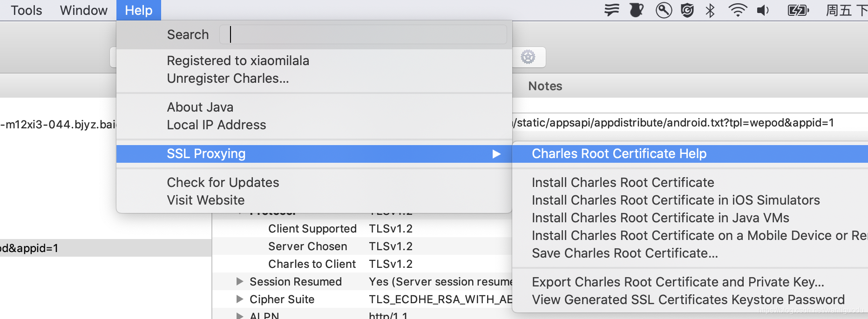Close the open Help menu

[139, 10]
